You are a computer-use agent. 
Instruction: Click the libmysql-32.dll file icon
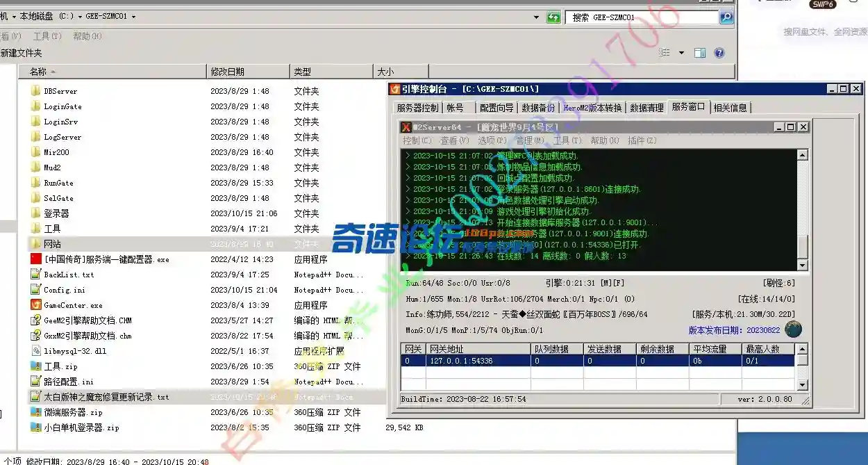pyautogui.click(x=36, y=351)
